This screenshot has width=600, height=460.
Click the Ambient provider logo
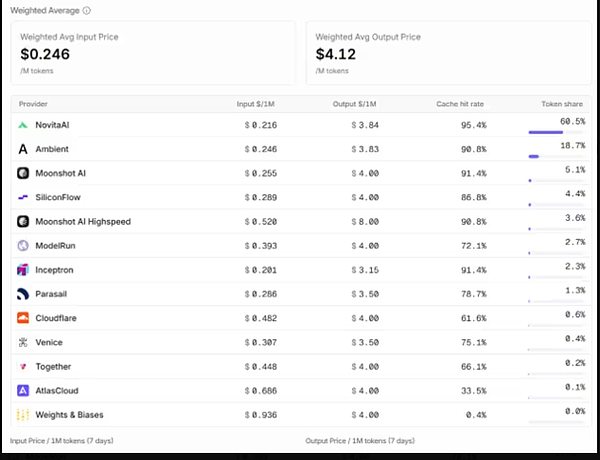pos(23,149)
